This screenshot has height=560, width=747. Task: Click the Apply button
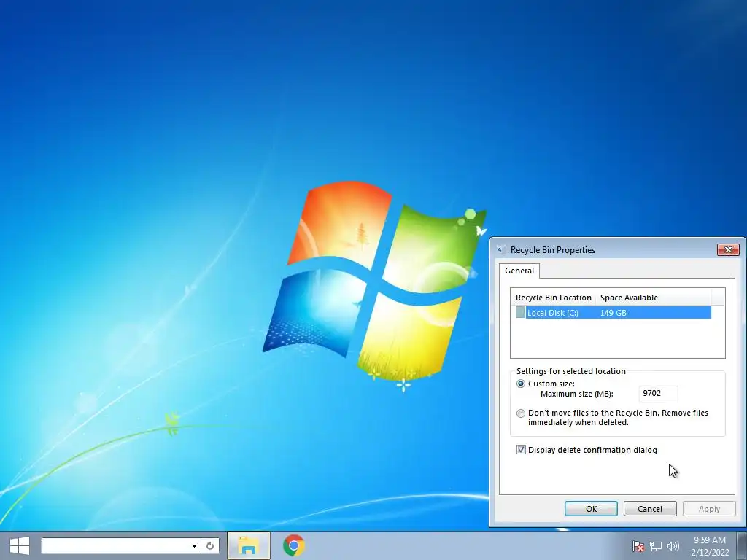click(709, 508)
